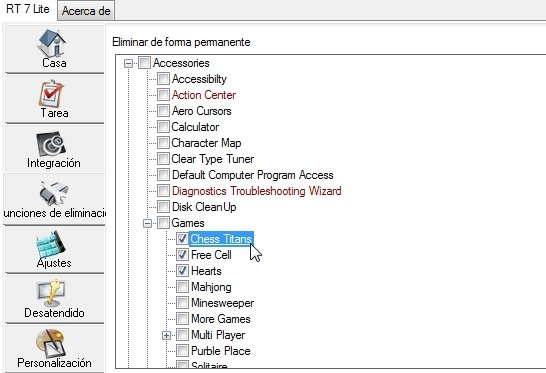Select the Character Map label
Image resolution: width=546 pixels, height=373 pixels.
tap(206, 143)
